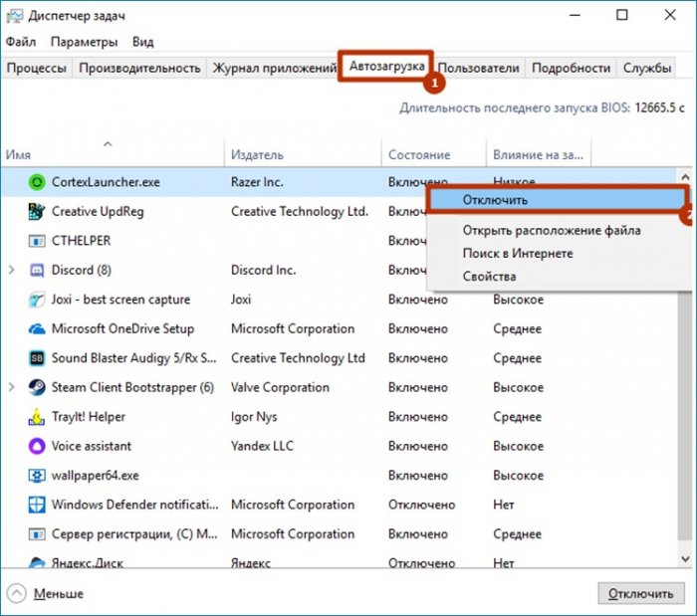Click the Creative UpdReg icon

(x=37, y=211)
